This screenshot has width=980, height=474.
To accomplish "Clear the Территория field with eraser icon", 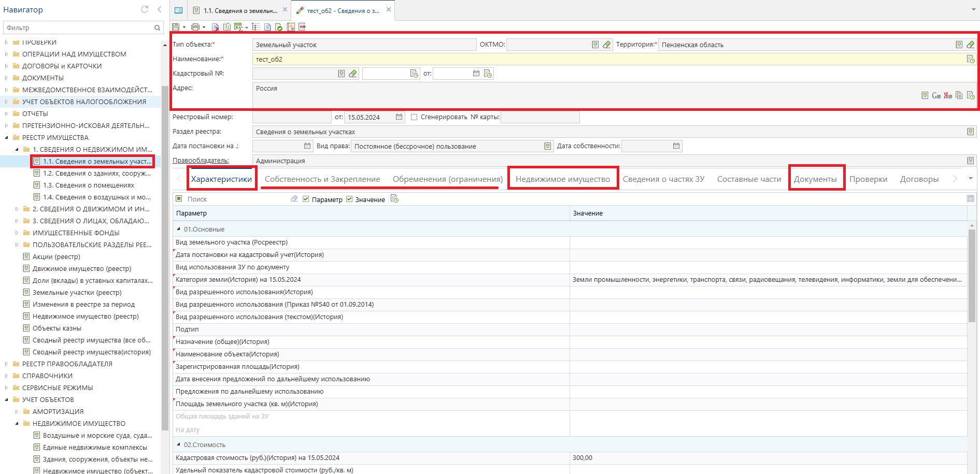I will click(x=970, y=45).
